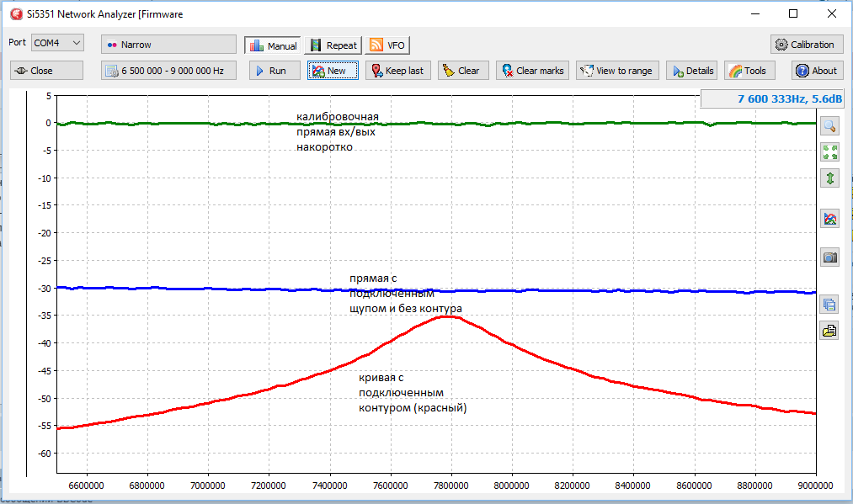Take a snapshot with the camera icon
Screen dimensions: 853x504
click(x=829, y=257)
